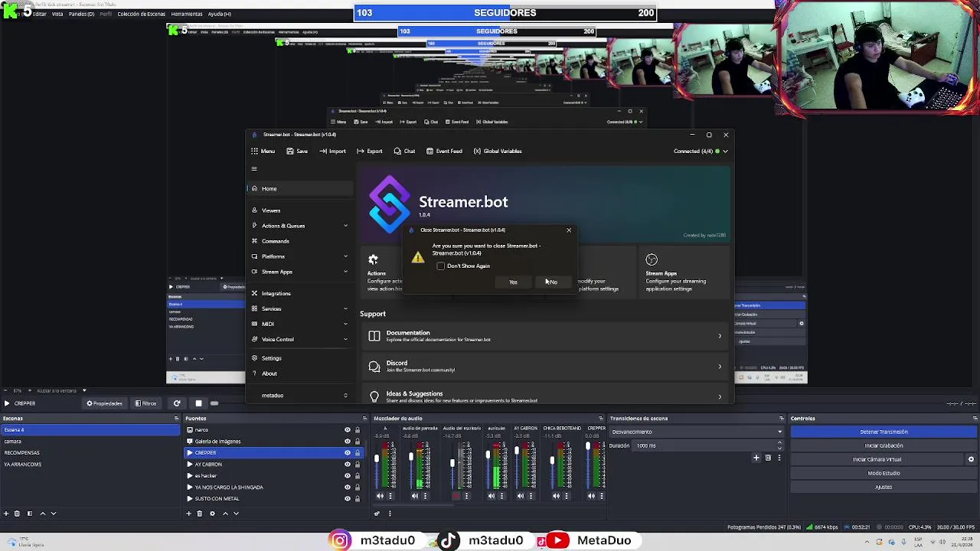Stop CREPPER media playback in OBS

[x=198, y=403]
